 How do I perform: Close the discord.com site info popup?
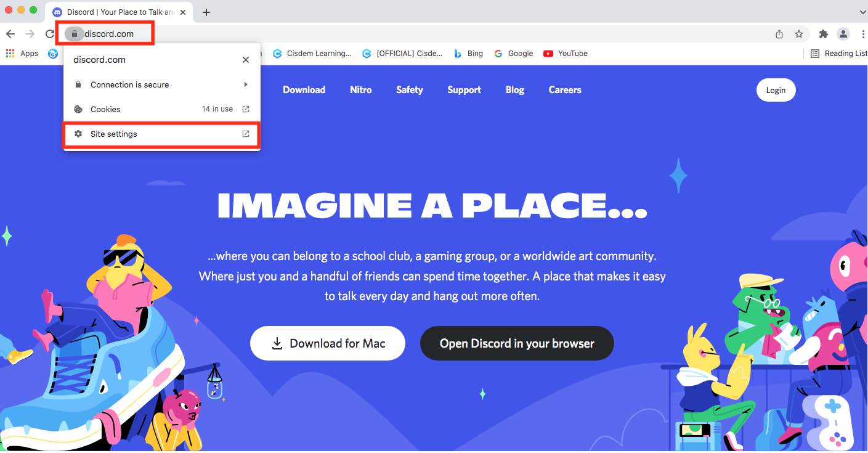click(x=246, y=60)
